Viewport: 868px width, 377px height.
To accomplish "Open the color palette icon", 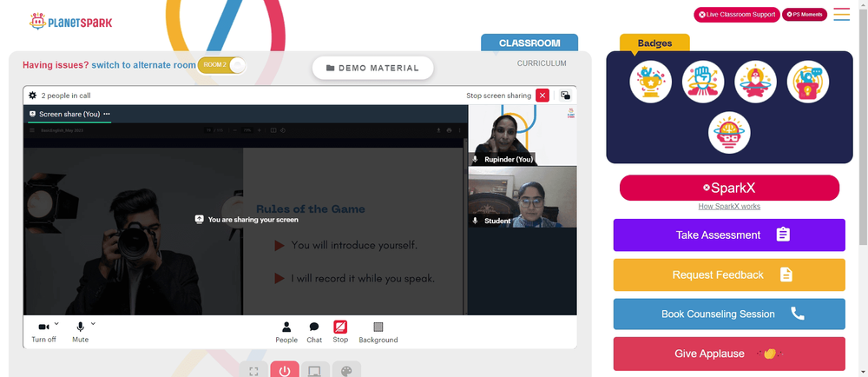I will 346,370.
